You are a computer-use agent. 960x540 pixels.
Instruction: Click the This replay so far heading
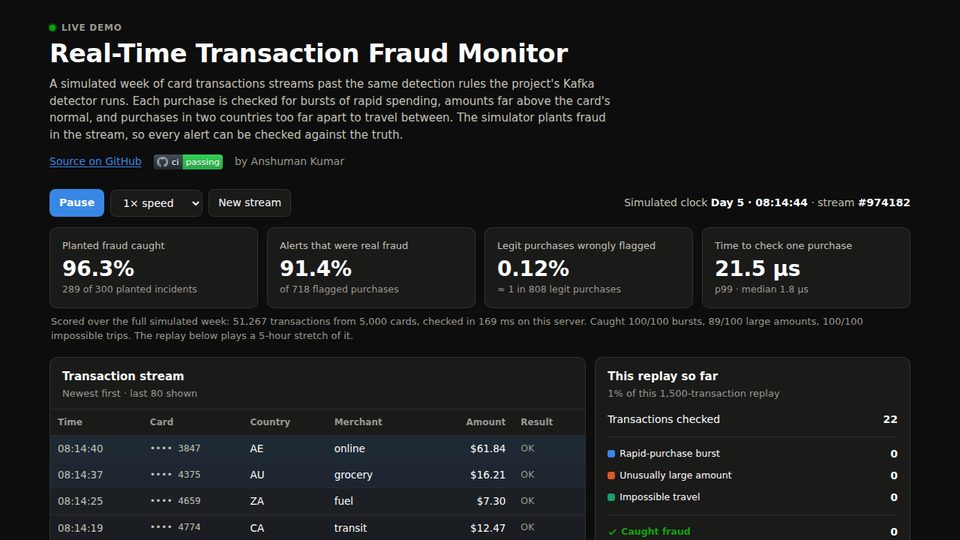(662, 376)
